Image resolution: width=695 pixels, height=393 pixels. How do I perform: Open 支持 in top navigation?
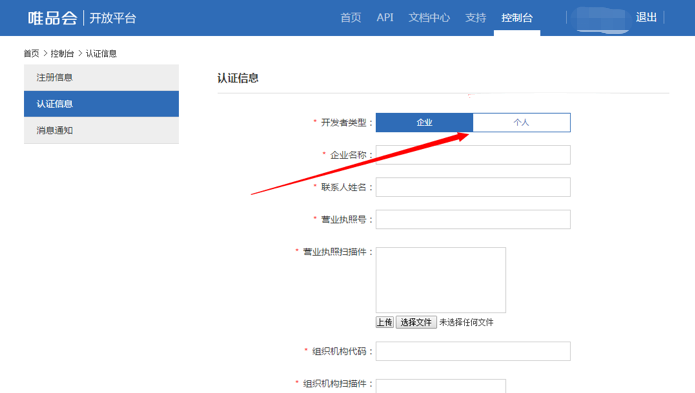(476, 18)
